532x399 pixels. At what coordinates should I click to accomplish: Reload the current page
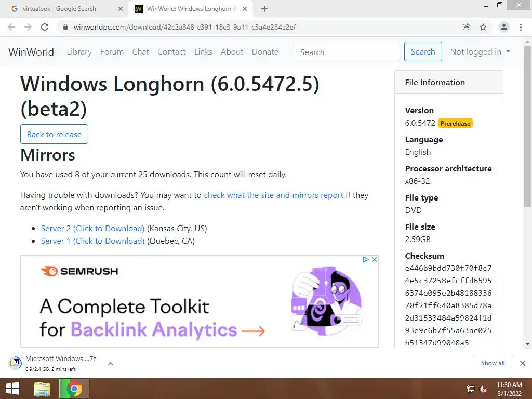coord(45,27)
